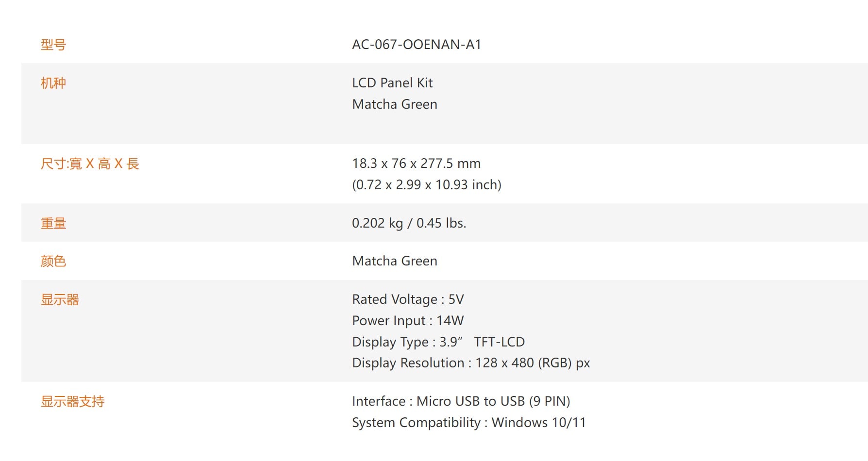Click the 0.202 kg / 0.45 lbs. value

[x=409, y=223]
